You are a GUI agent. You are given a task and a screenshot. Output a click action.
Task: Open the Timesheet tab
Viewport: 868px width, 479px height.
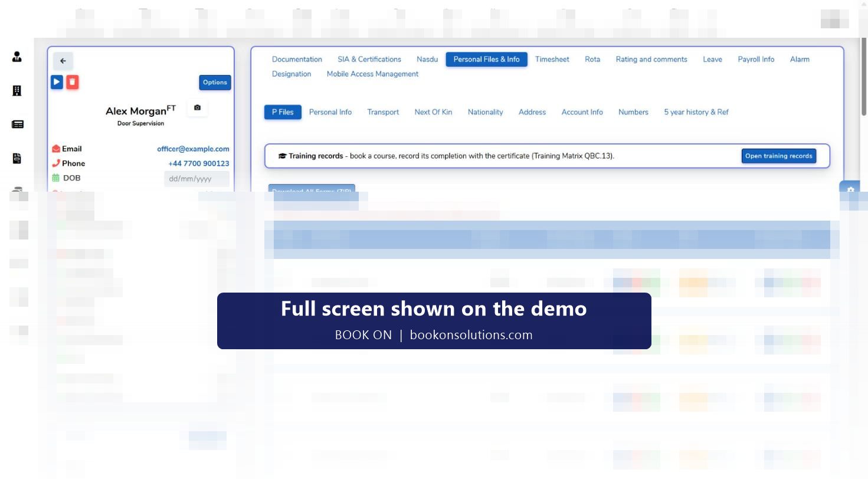[x=552, y=59]
